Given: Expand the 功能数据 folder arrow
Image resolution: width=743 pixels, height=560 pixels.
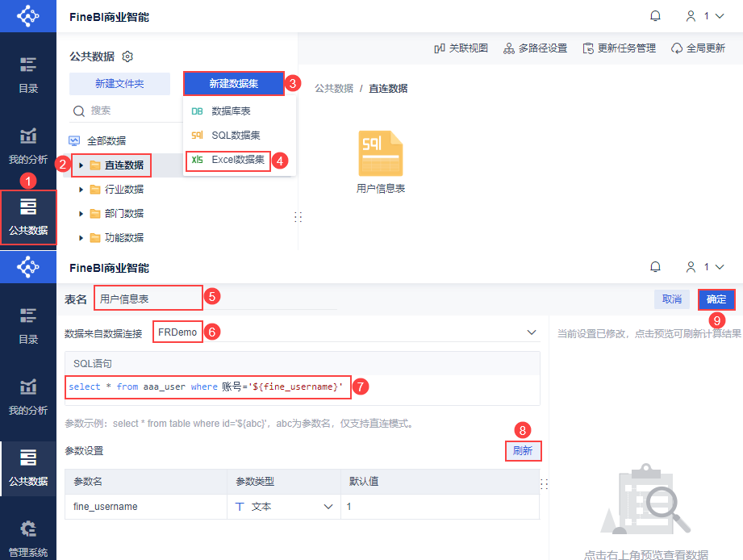Looking at the screenshot, I should coord(81,238).
